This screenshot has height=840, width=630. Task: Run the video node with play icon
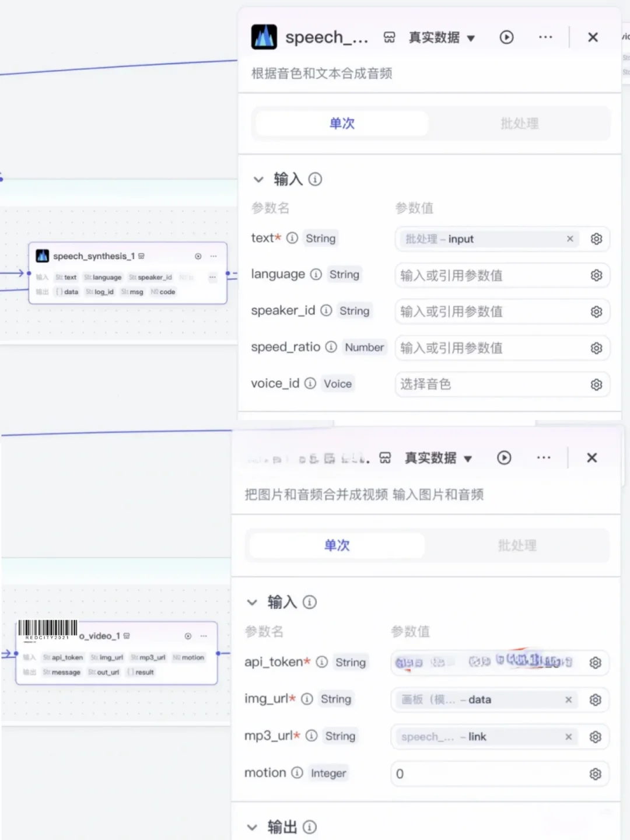point(504,458)
